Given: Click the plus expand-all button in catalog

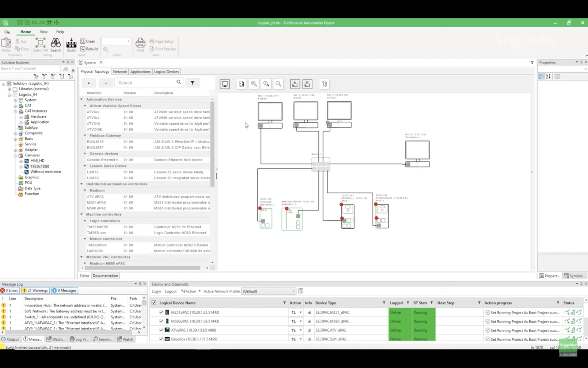Looking at the screenshot, I should (x=89, y=83).
